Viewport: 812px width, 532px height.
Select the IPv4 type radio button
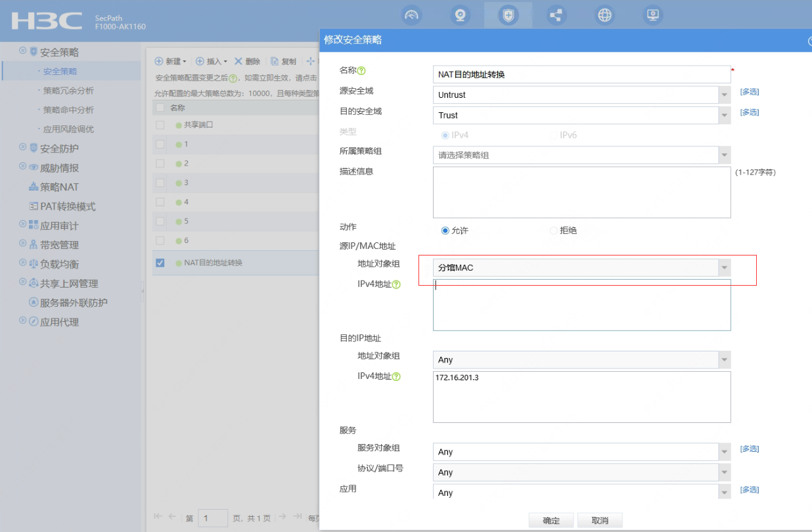(445, 135)
